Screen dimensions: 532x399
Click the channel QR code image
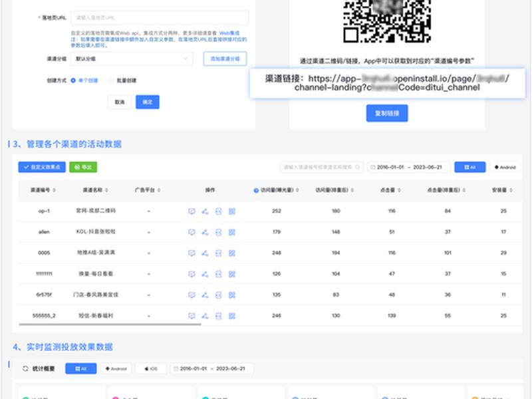[x=387, y=21]
